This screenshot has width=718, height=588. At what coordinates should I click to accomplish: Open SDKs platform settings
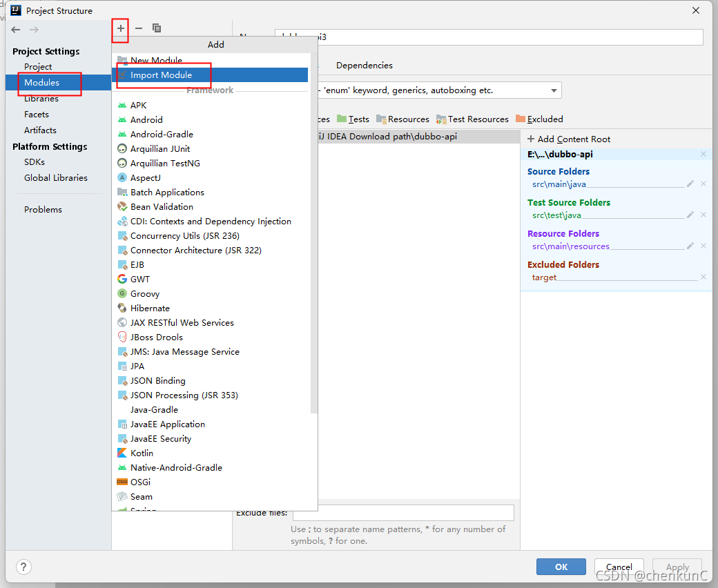coord(58,162)
